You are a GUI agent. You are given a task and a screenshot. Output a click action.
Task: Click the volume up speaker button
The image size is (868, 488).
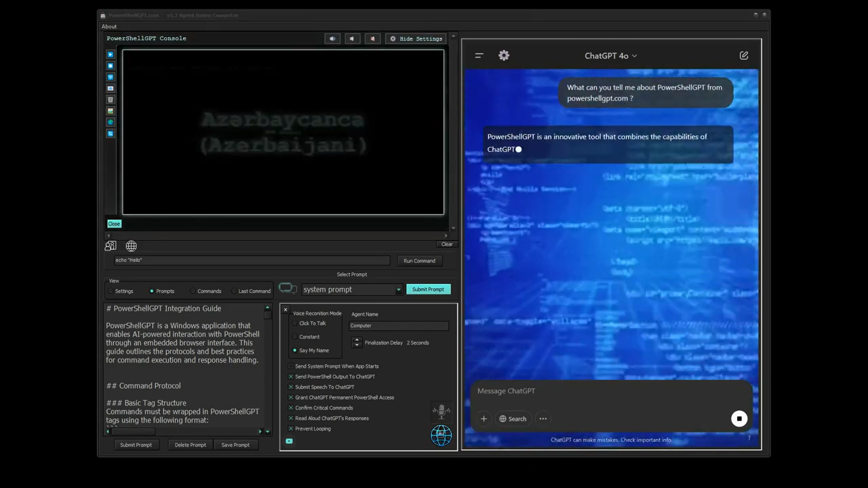332,39
